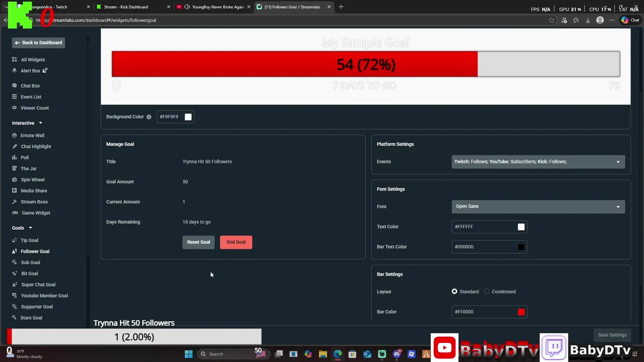Open Emote Wall widget icon
Image resolution: width=644 pixels, height=362 pixels.
(15, 135)
